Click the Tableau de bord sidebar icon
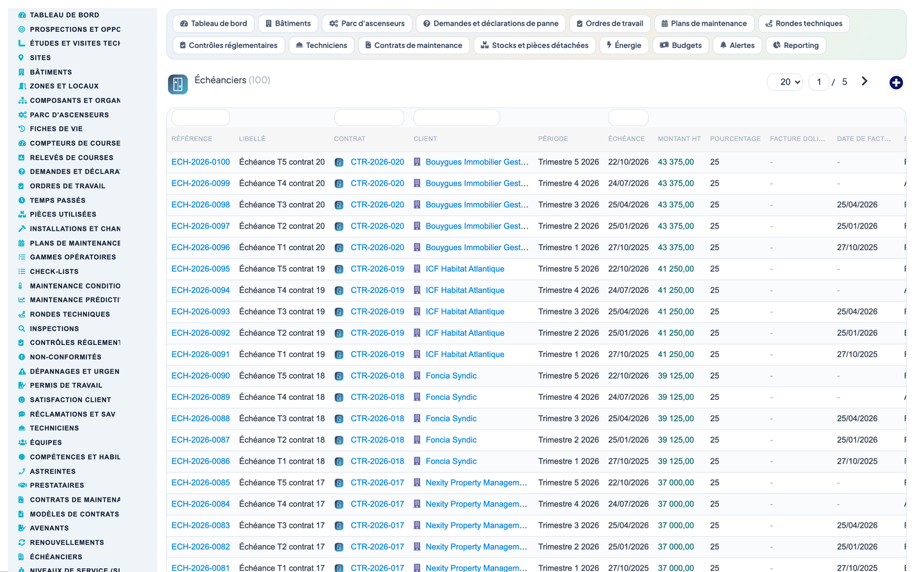 (x=22, y=15)
